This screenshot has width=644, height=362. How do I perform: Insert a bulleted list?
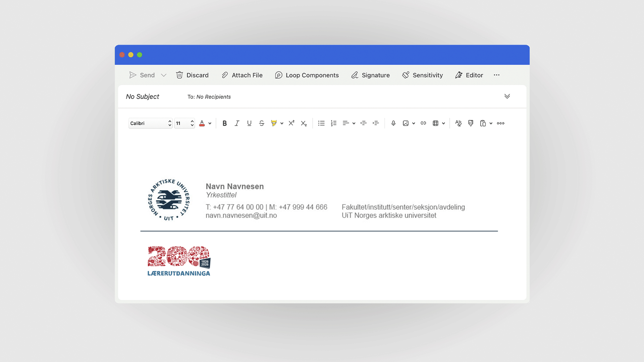[321, 123]
